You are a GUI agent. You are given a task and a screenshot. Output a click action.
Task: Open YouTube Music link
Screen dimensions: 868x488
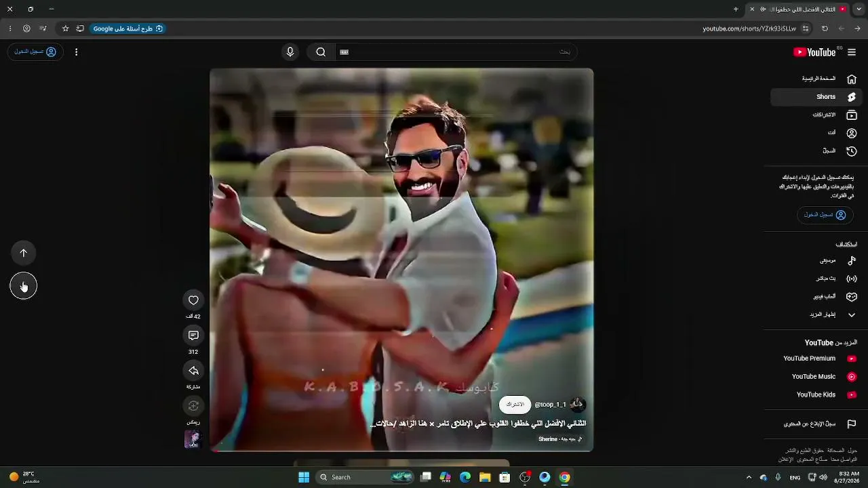(816, 377)
